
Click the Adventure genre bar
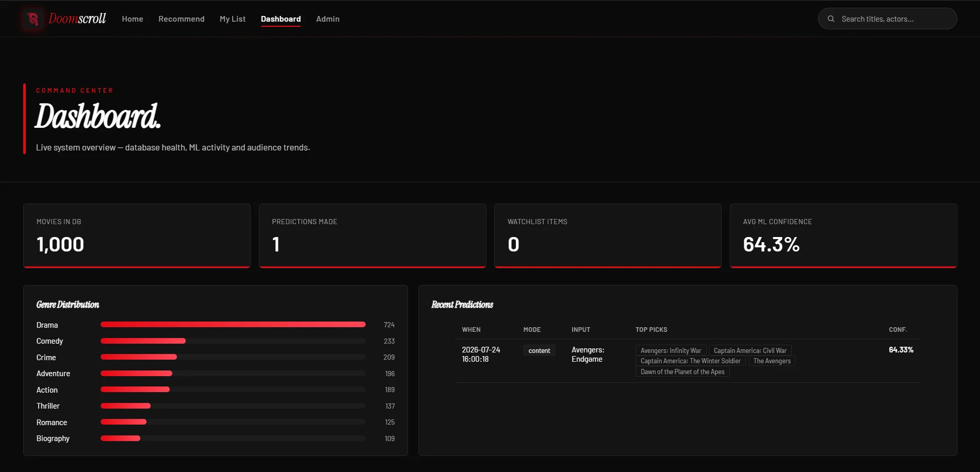pyautogui.click(x=233, y=374)
